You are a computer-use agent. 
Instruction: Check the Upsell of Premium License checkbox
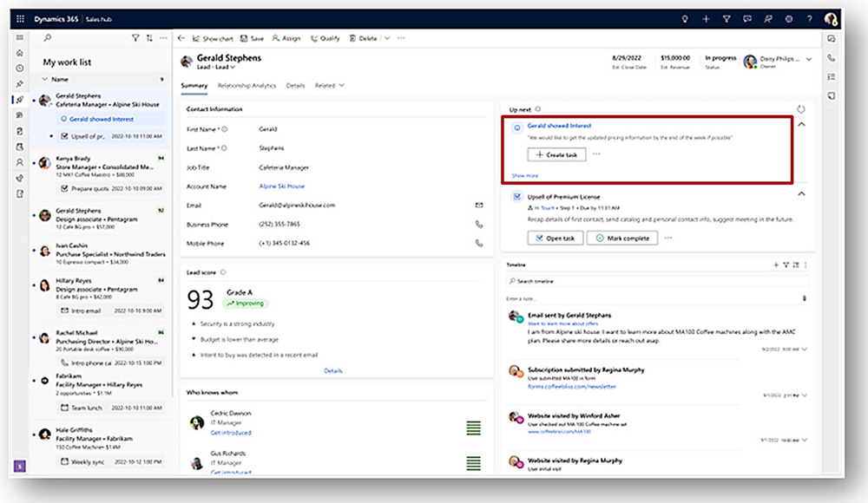coord(516,197)
